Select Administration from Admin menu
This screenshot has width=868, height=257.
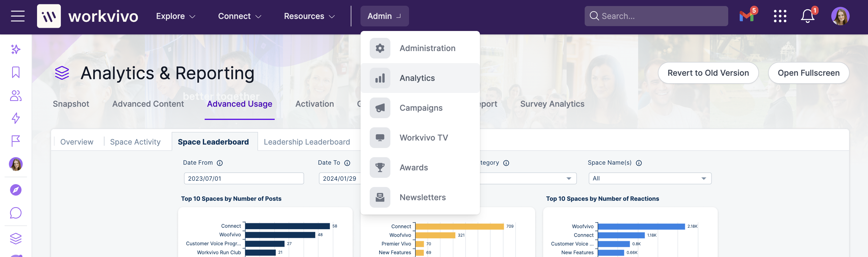point(420,48)
